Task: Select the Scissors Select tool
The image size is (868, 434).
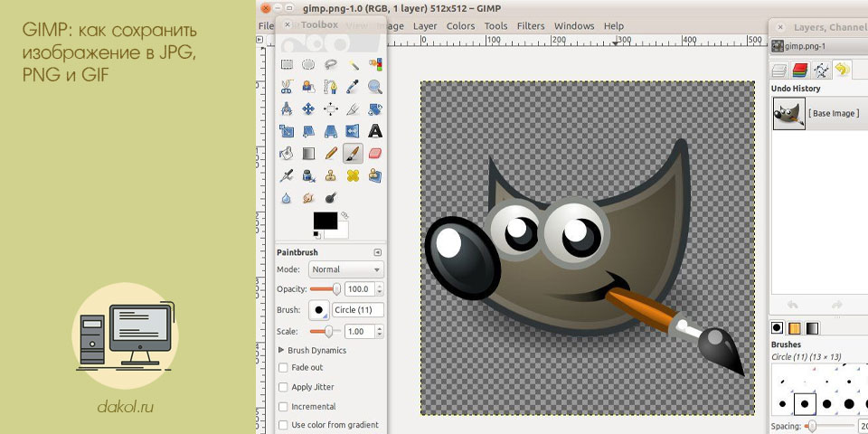Action: click(x=287, y=87)
